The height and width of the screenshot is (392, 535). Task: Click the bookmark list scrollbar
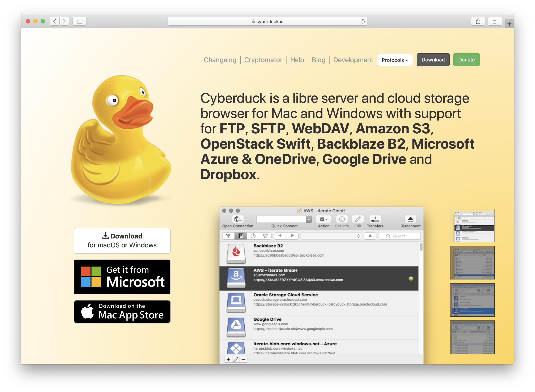pyautogui.click(x=421, y=247)
